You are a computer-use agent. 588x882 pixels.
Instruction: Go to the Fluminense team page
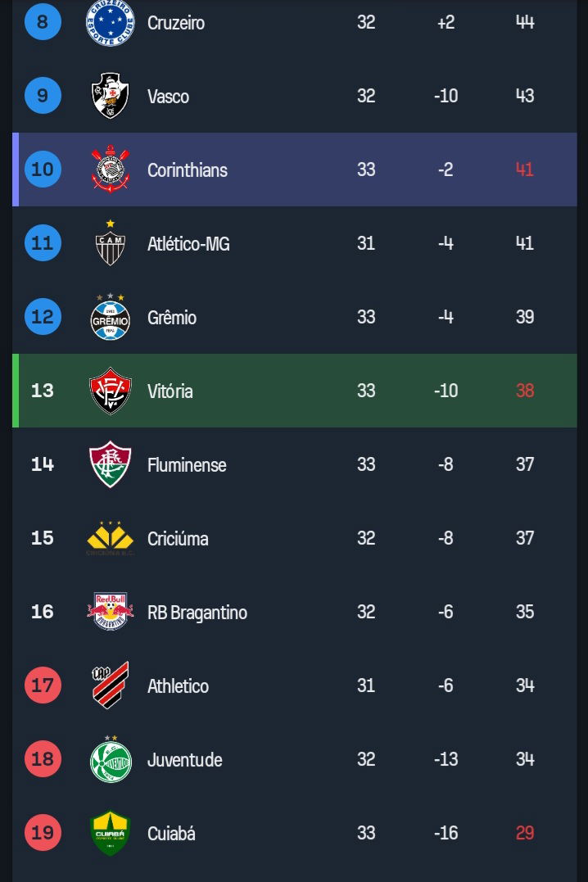pyautogui.click(x=187, y=464)
